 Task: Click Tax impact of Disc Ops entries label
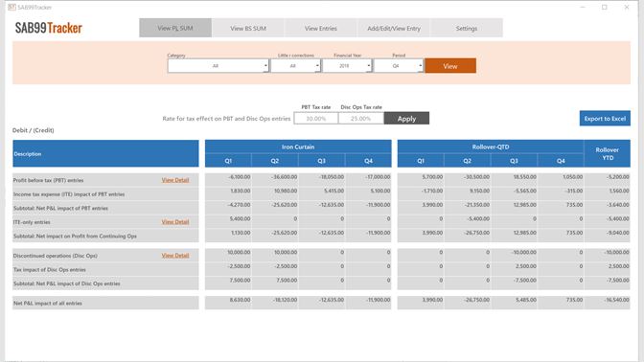click(x=50, y=270)
